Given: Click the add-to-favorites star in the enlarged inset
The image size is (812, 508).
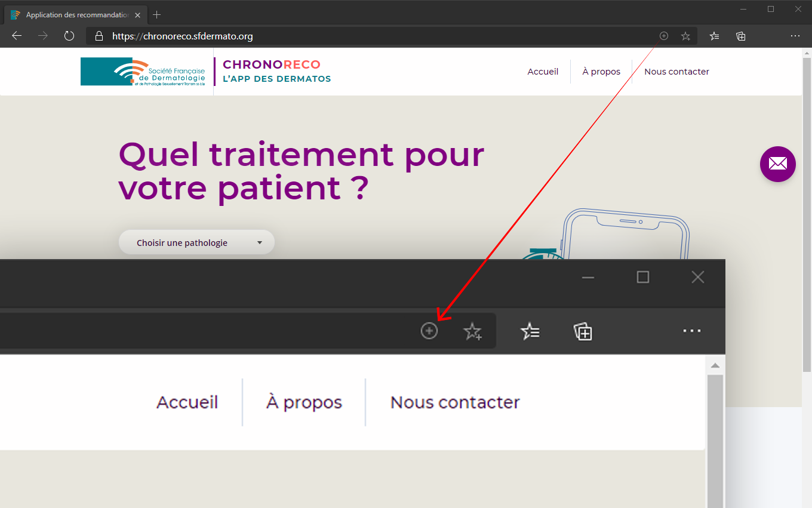Looking at the screenshot, I should (472, 331).
